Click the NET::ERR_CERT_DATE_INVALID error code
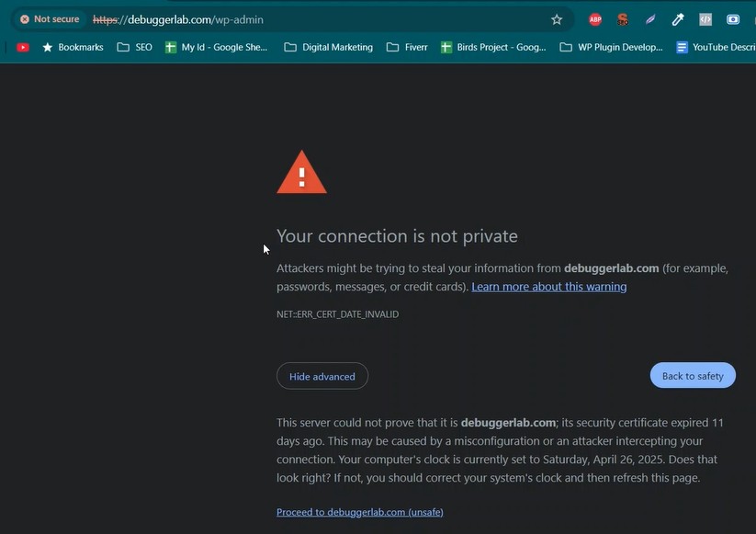Screen dimensions: 756x534 point(337,314)
